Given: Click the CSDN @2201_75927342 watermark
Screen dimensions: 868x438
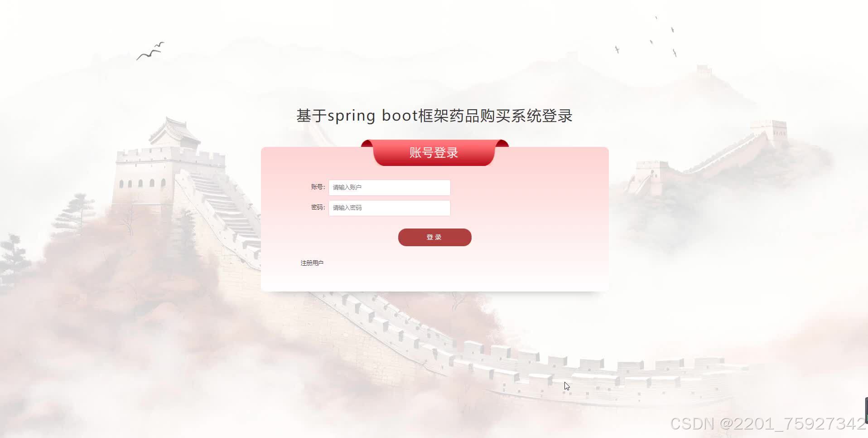Looking at the screenshot, I should pos(768,423).
